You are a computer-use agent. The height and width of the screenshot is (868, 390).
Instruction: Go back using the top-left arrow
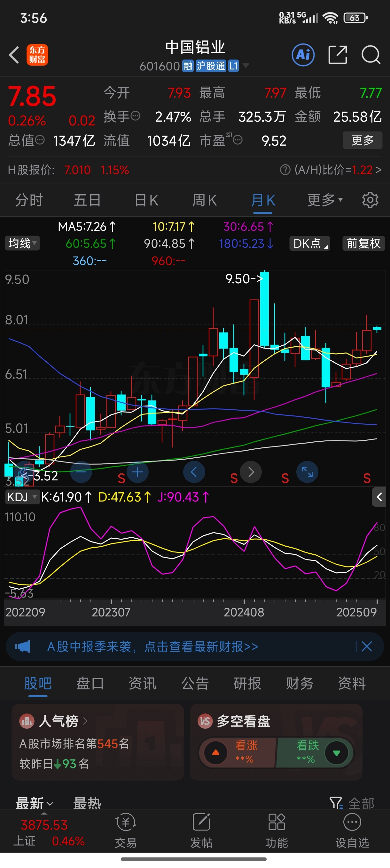[14, 55]
